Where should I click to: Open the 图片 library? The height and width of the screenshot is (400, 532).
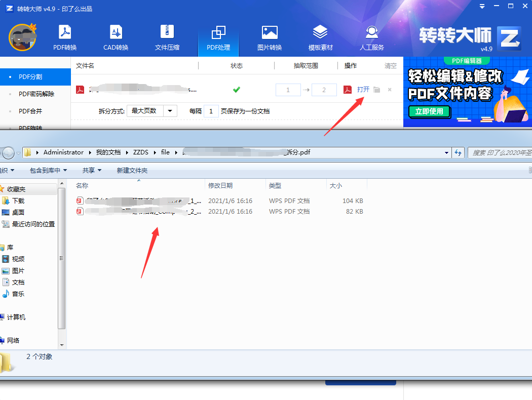coord(18,271)
